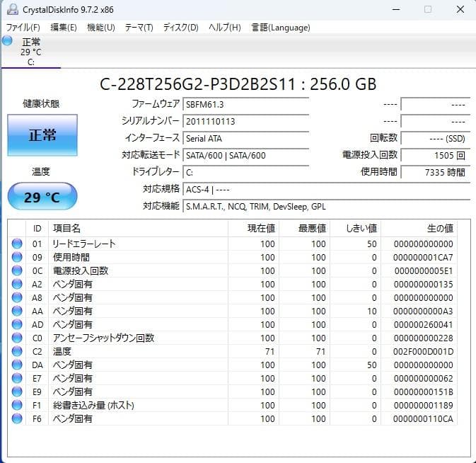Click the CrystalDiskInfo title bar app icon
476x463 pixels.
pos(12,10)
